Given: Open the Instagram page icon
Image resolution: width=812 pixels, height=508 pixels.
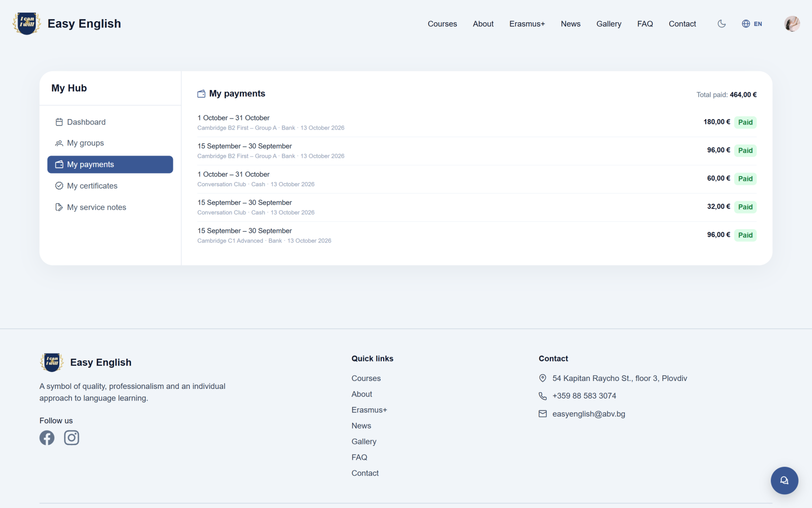Looking at the screenshot, I should click(71, 438).
